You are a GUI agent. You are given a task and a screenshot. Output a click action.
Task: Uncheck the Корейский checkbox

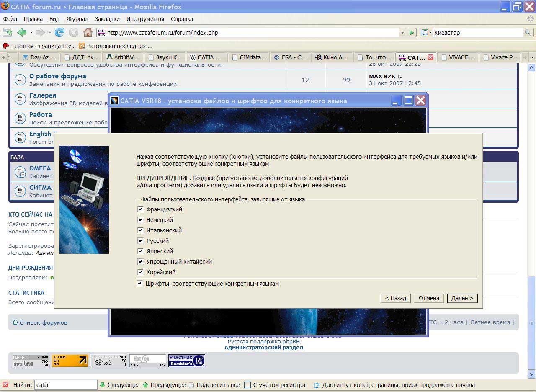click(141, 272)
